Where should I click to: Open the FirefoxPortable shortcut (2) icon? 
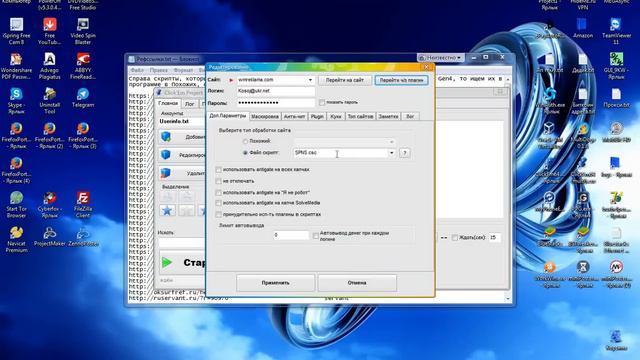tap(49, 135)
